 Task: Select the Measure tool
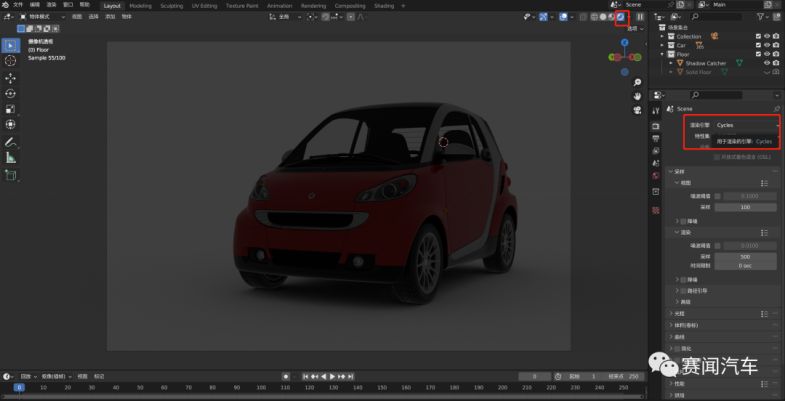coord(11,157)
